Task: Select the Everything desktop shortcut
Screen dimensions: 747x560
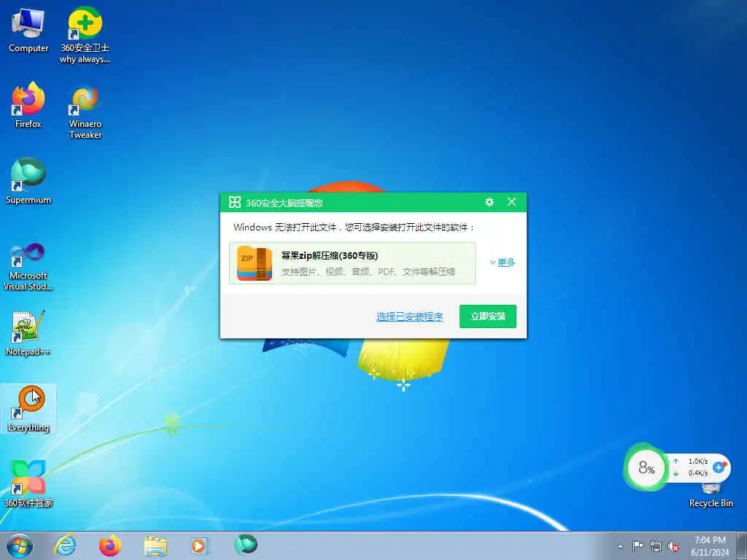Action: click(x=28, y=408)
